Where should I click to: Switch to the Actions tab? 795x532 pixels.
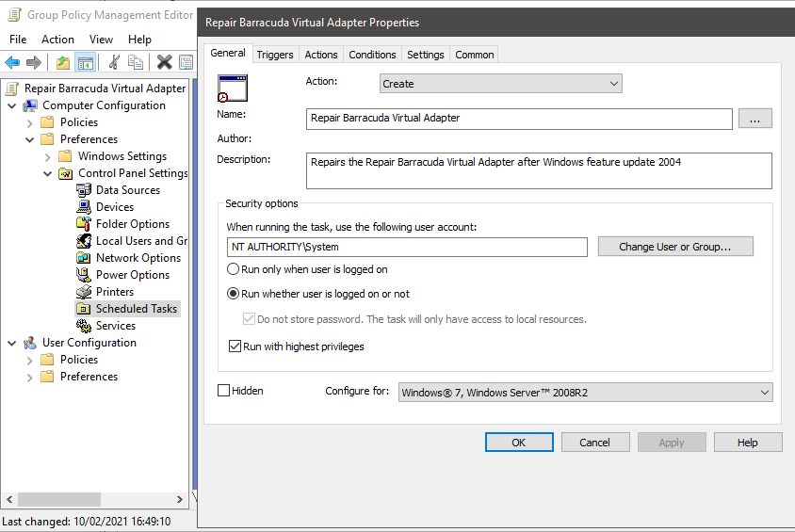coord(321,55)
